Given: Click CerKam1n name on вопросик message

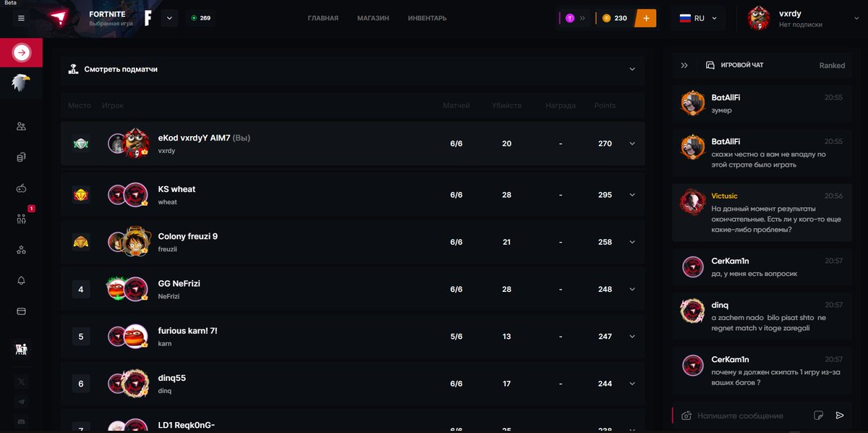Looking at the screenshot, I should [730, 261].
